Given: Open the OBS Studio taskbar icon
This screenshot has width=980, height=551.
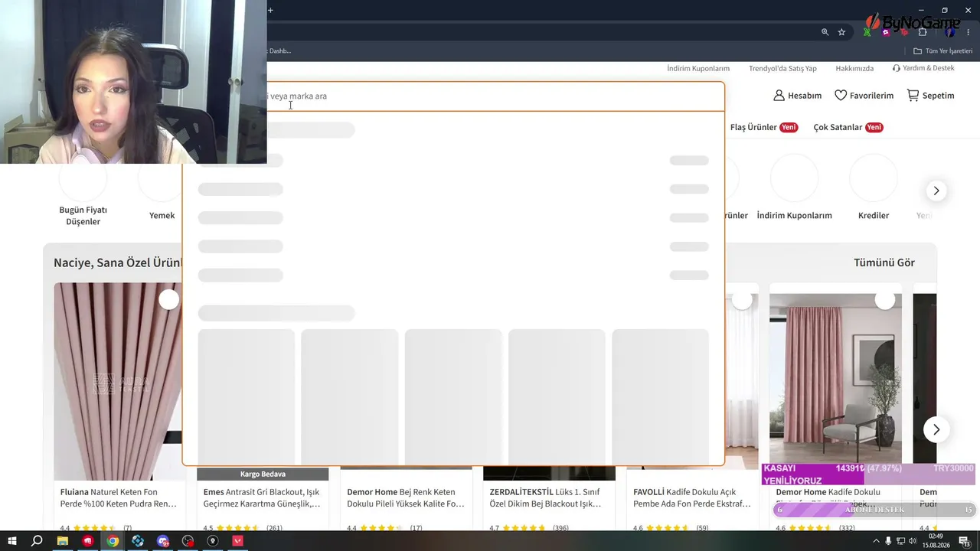Looking at the screenshot, I should click(x=188, y=541).
